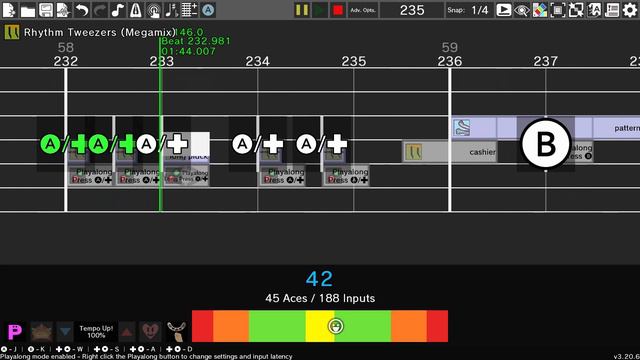Click the tap-along touch icon
Screen dimensions: 640x360
click(x=153, y=10)
